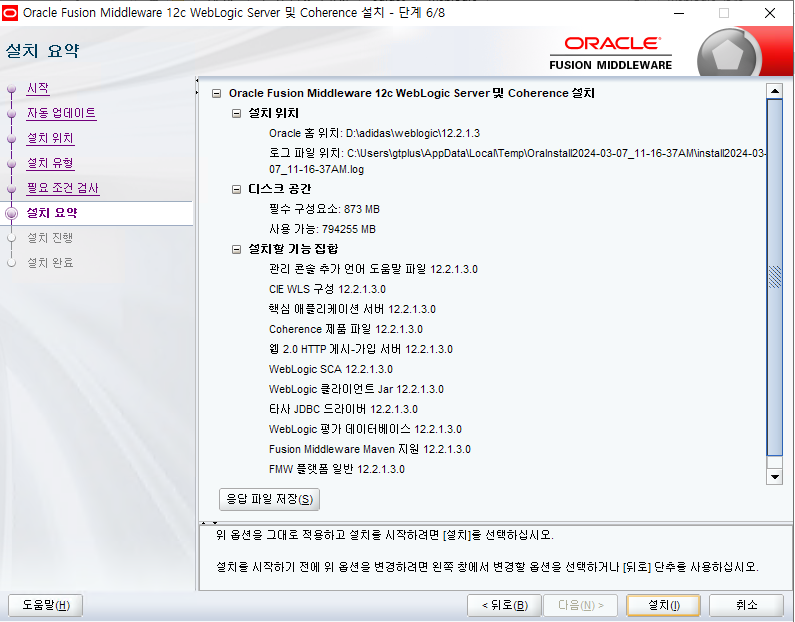
Task: Click the 시작 step bullet marker
Action: [12, 89]
